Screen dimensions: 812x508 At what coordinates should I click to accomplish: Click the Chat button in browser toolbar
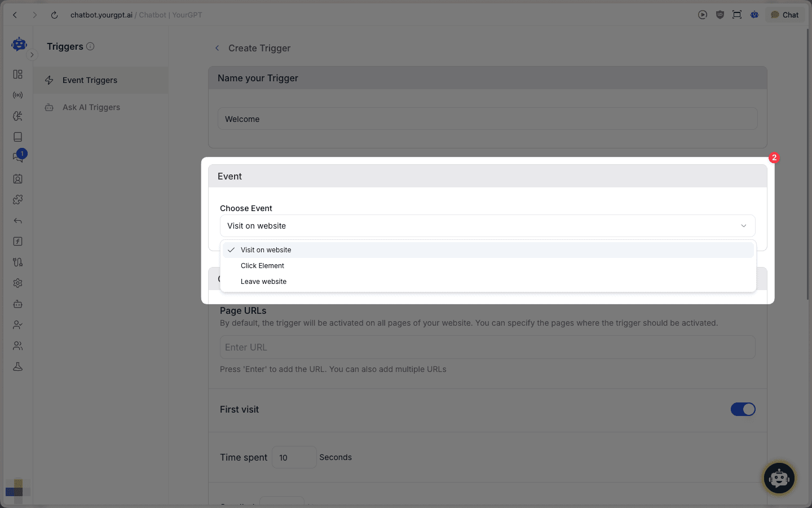pyautogui.click(x=785, y=15)
